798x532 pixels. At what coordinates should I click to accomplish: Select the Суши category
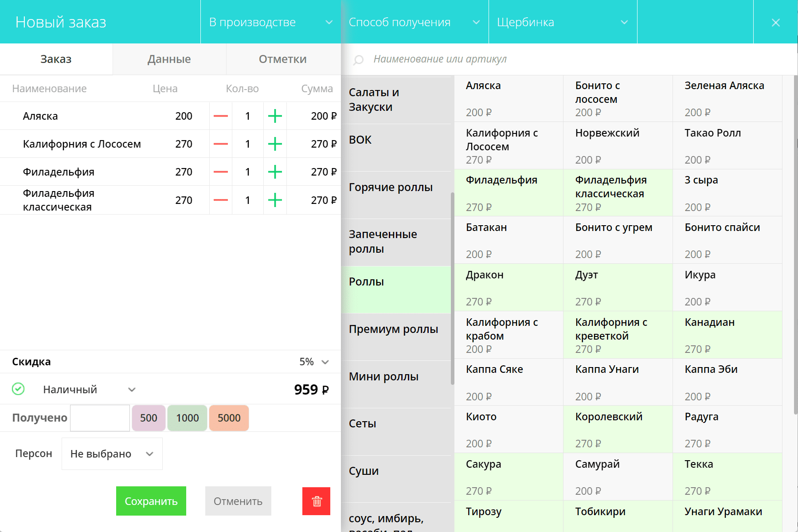click(396, 479)
